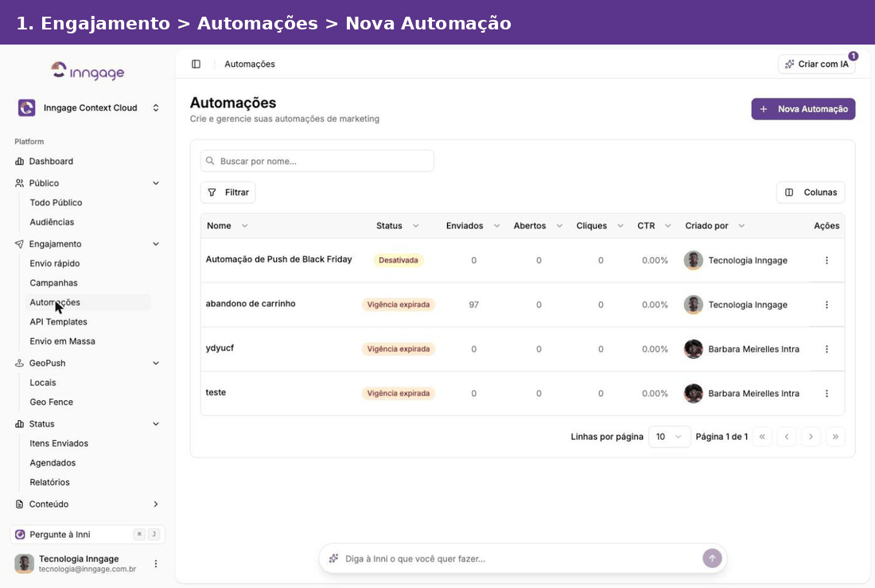Click the Diga à Inni prompt field
This screenshot has width=875, height=588.
pyautogui.click(x=523, y=559)
